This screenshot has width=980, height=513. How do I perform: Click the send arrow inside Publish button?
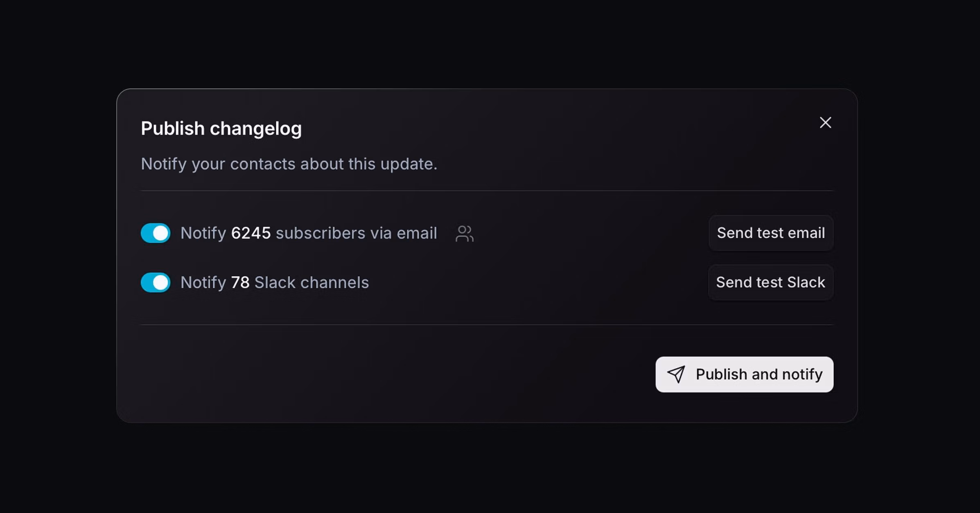point(676,374)
